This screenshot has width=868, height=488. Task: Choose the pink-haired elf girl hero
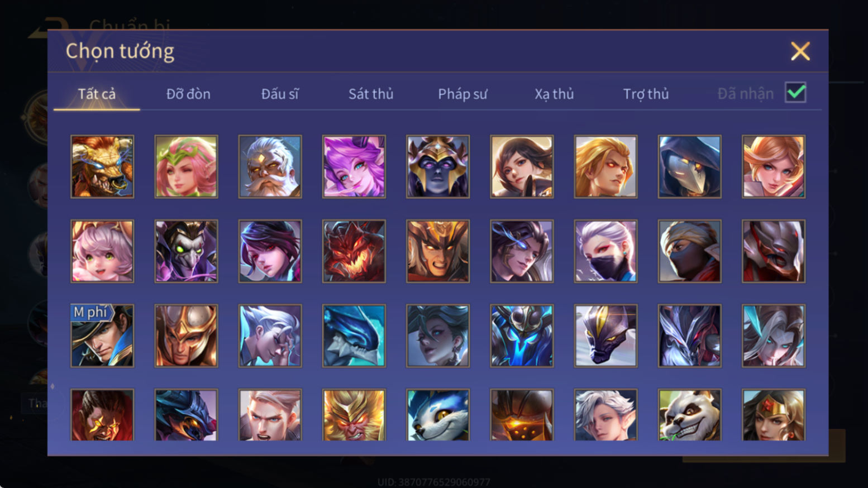186,166
